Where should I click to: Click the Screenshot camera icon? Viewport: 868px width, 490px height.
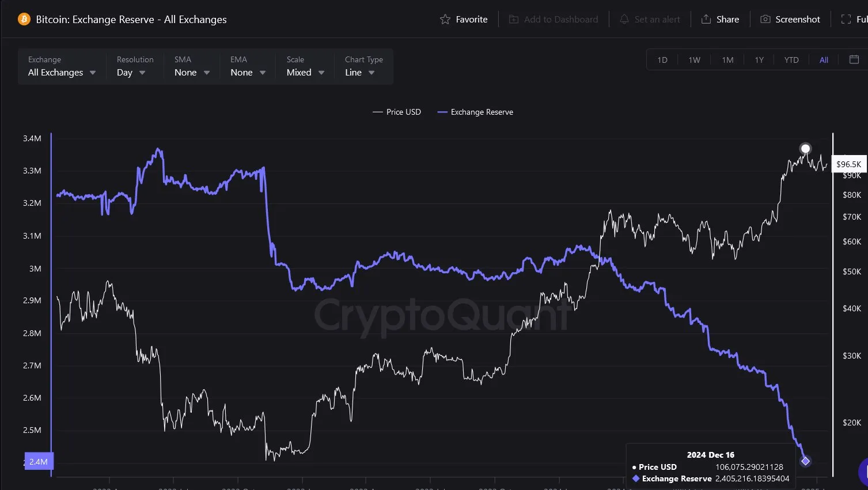click(x=765, y=19)
